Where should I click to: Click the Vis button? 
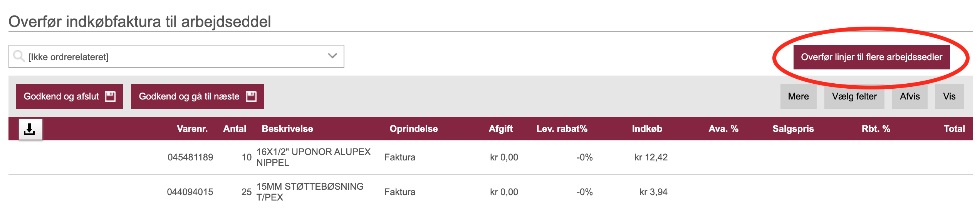[x=949, y=96]
